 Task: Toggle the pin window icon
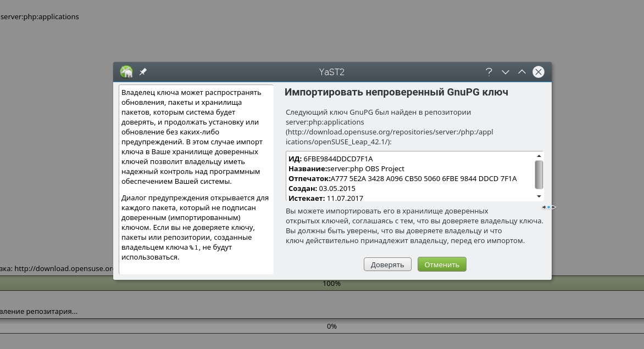pos(143,72)
